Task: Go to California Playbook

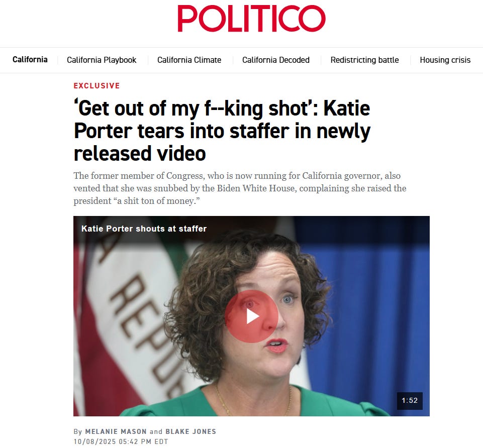Action: point(102,60)
